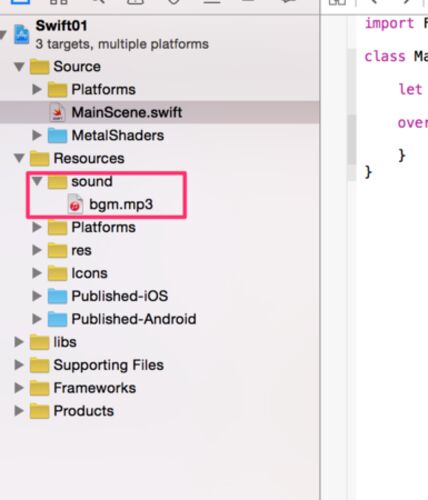The height and width of the screenshot is (500, 428).
Task: Click the Published-iOS blue folder icon
Action: coord(57,296)
